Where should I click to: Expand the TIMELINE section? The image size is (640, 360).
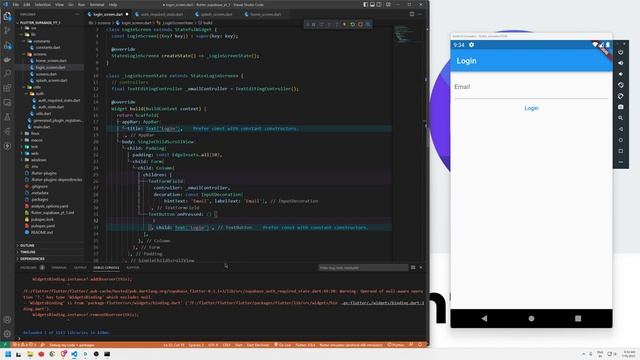(x=28, y=252)
